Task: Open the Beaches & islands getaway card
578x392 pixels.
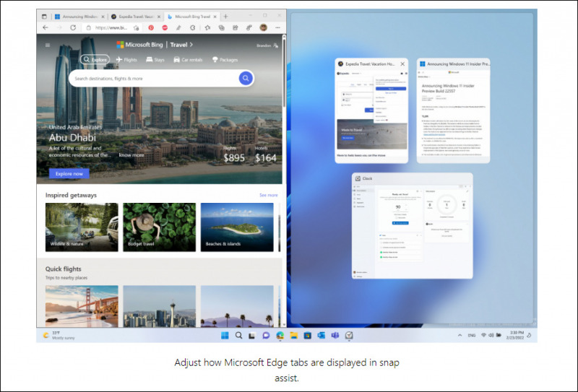Action: coord(237,227)
